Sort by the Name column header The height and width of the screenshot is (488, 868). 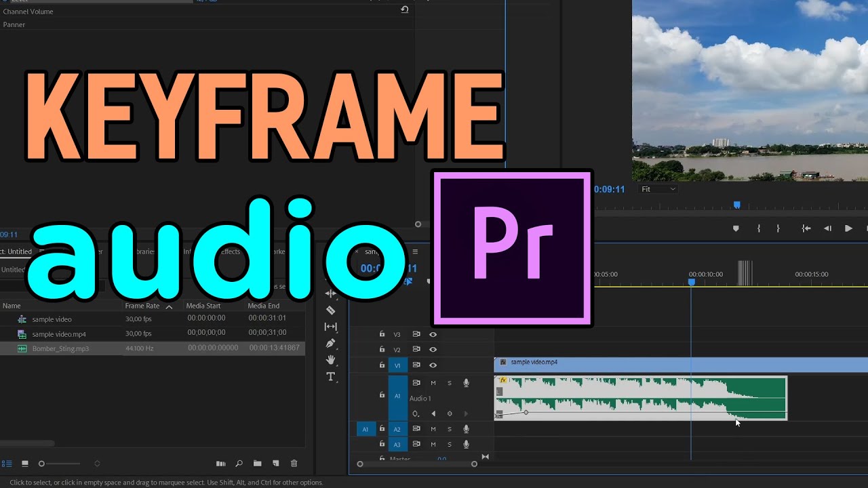click(12, 306)
